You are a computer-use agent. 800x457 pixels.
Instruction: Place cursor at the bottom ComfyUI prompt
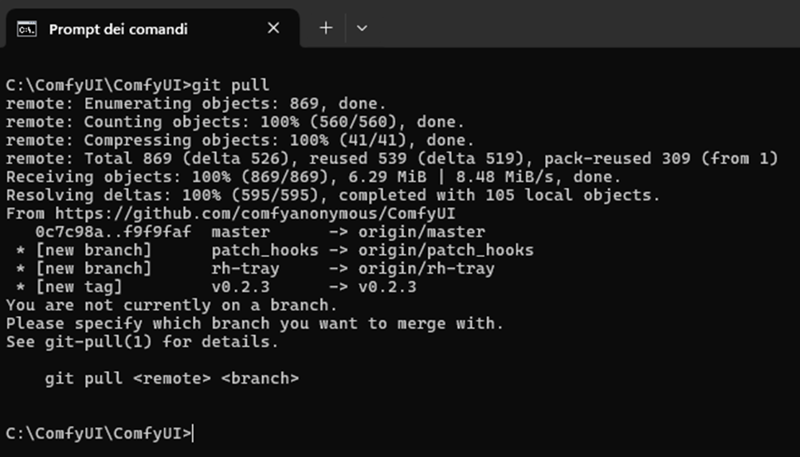point(99,433)
